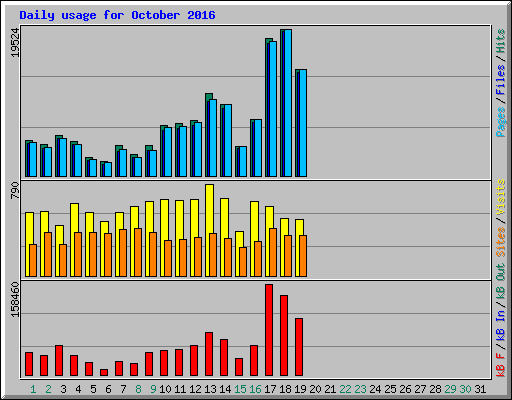Click the cyan pages bar for day 6
Viewport: 512px width, 400px height.
coord(108,170)
